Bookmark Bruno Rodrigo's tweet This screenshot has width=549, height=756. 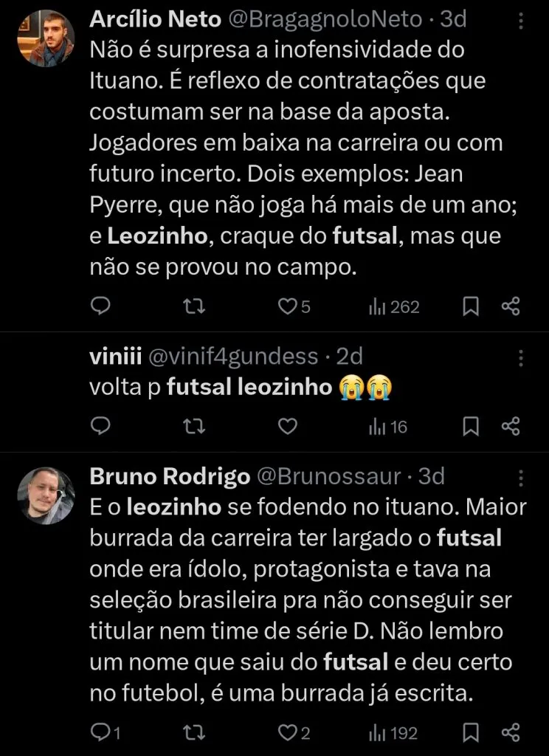pos(470,732)
